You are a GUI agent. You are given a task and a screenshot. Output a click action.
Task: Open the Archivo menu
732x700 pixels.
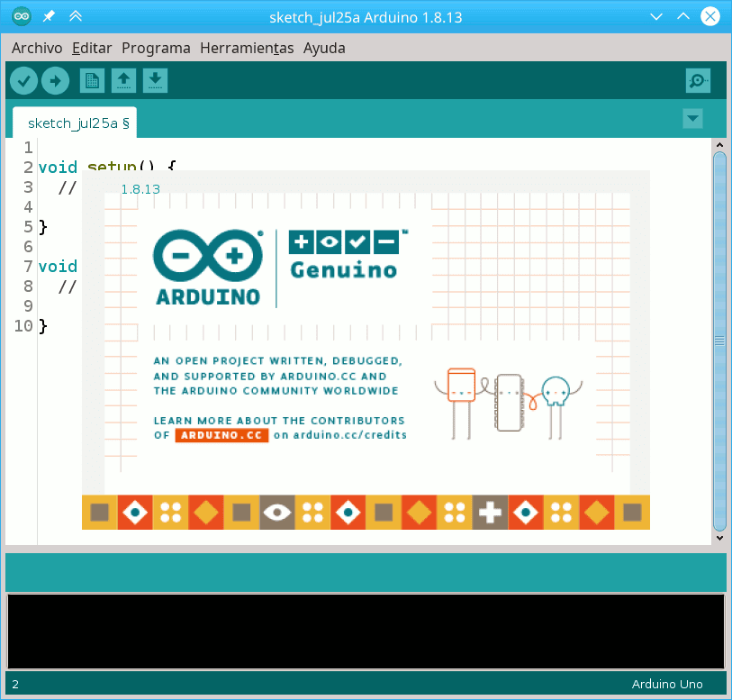point(36,48)
